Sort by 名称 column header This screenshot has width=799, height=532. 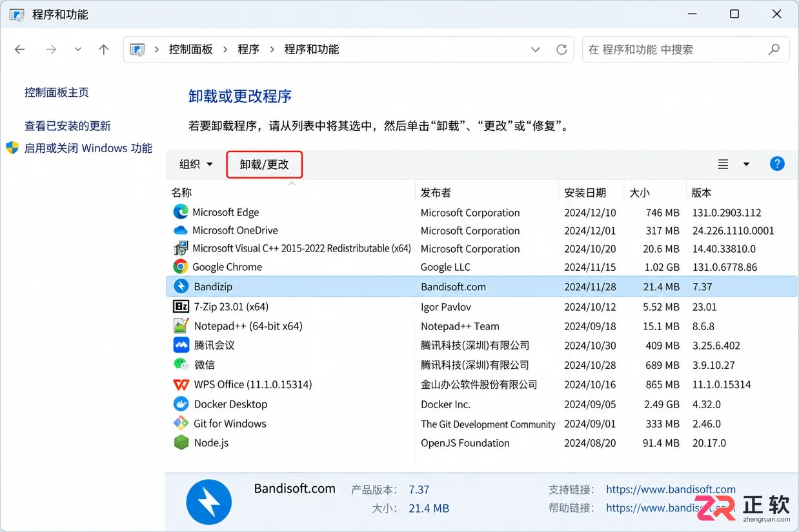coord(290,192)
